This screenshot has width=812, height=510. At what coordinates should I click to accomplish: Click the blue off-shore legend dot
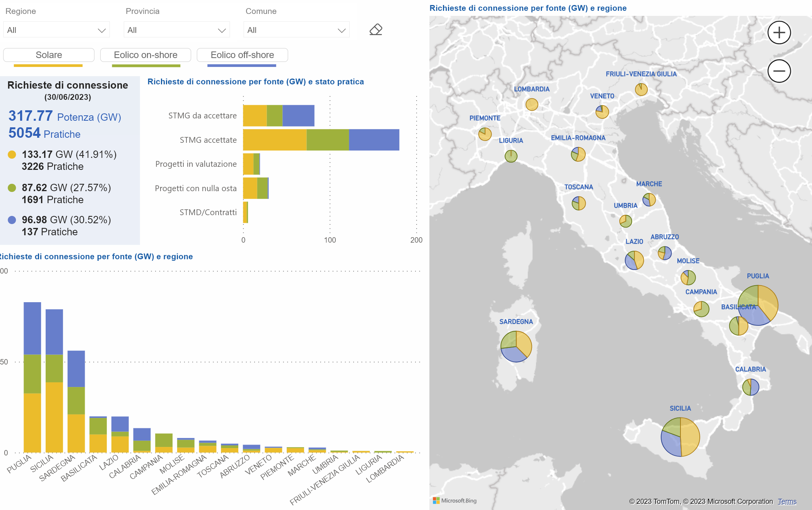(12, 220)
